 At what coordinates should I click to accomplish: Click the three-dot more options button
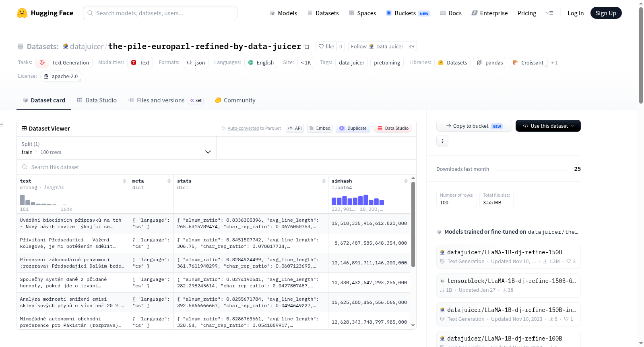tap(442, 141)
